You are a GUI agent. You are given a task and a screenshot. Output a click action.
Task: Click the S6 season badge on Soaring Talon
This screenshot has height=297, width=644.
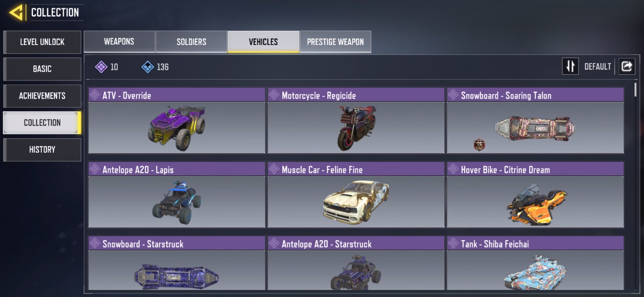479,145
